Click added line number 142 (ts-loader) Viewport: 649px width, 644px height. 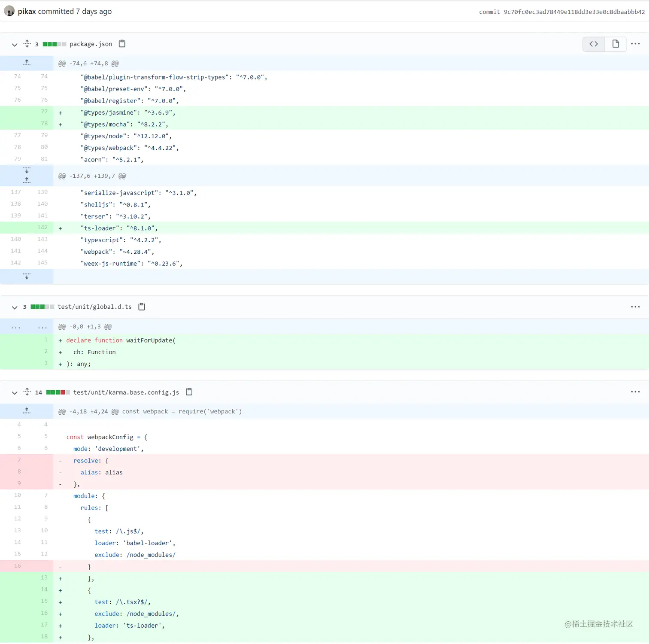42,228
